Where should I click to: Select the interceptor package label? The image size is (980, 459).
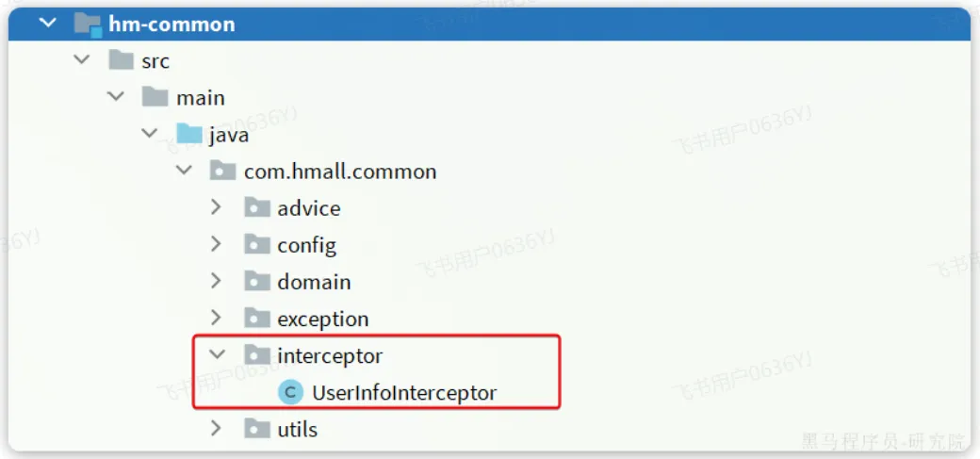tap(330, 355)
